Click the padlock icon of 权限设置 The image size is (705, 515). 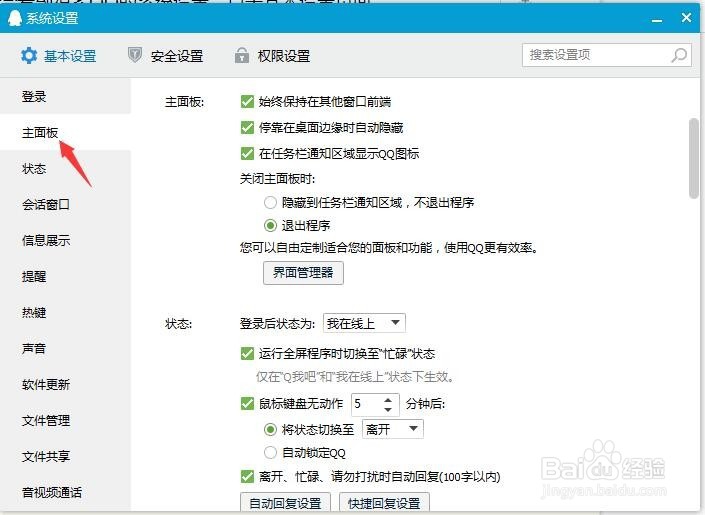241,55
